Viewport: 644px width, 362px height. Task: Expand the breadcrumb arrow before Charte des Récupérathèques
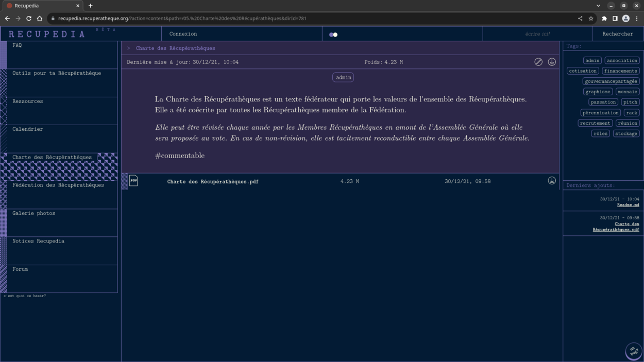129,48
